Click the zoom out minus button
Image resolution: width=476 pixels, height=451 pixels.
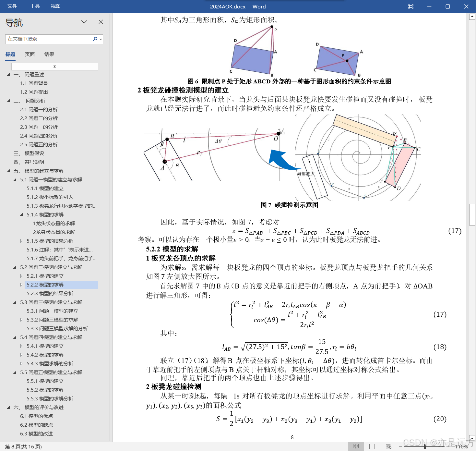pyautogui.click(x=400, y=447)
